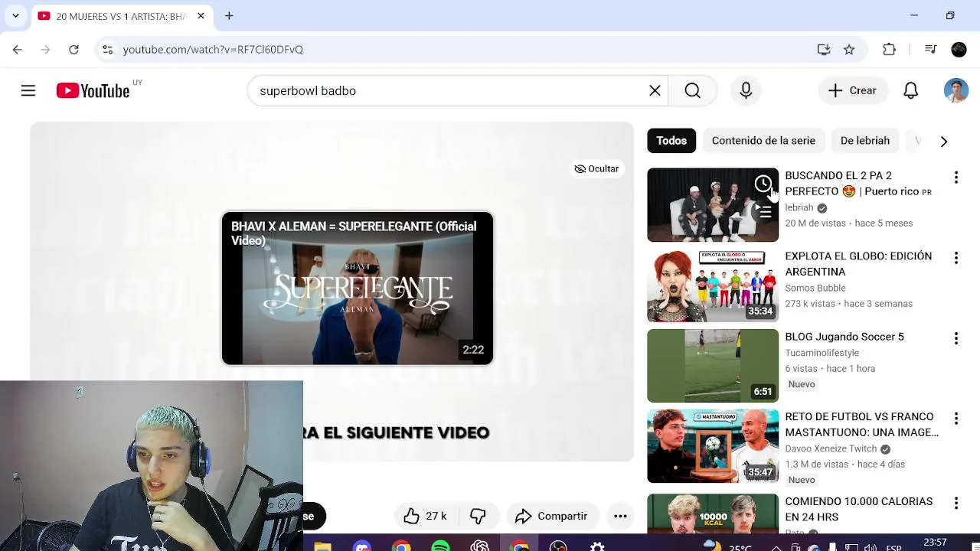Image resolution: width=980 pixels, height=551 pixels.
Task: Reload the page
Action: 73,50
